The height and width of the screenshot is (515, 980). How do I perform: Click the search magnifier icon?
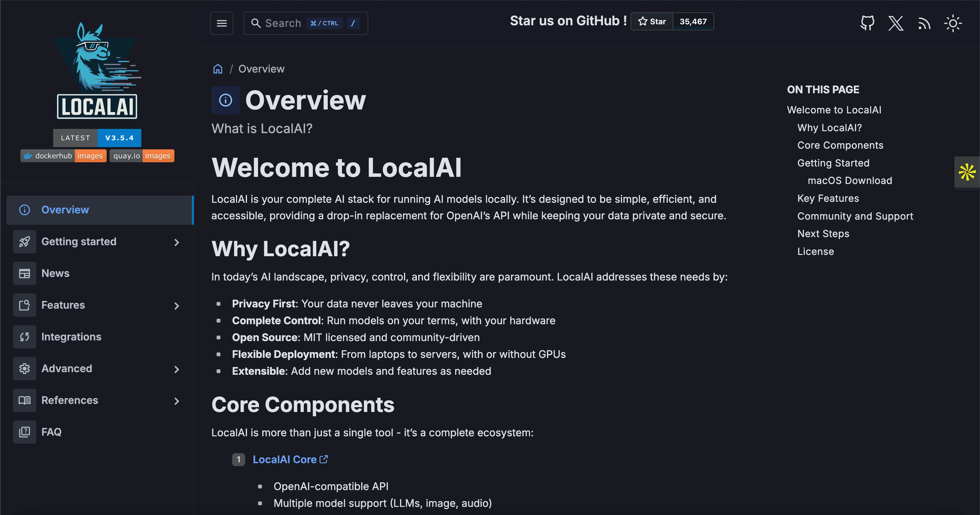point(256,23)
